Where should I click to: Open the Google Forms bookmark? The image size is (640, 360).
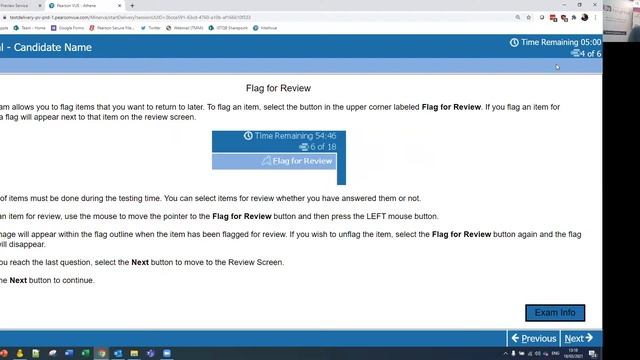[67, 28]
